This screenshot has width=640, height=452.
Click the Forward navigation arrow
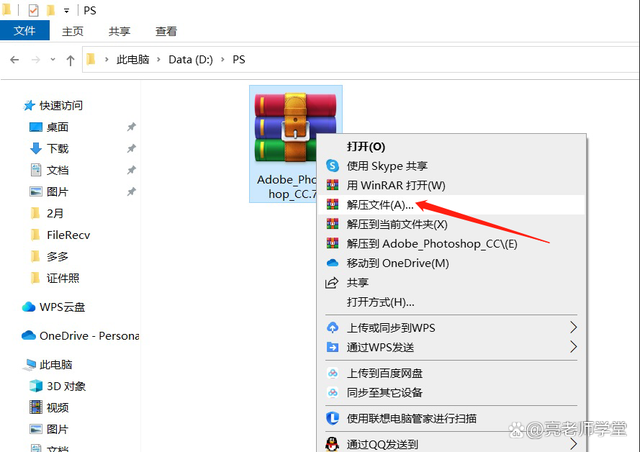tap(36, 60)
